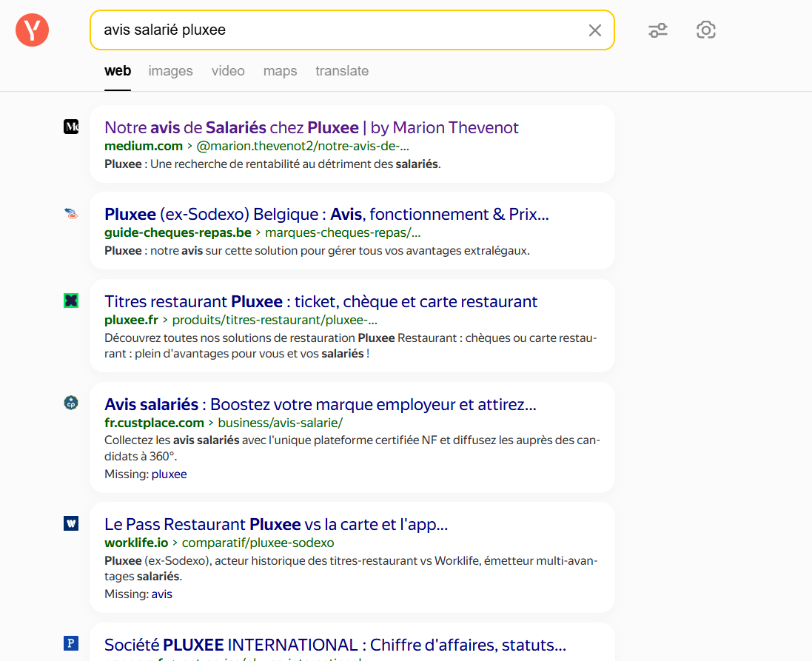Click the 'avis' missing-word link
812x661 pixels.
pos(161,594)
